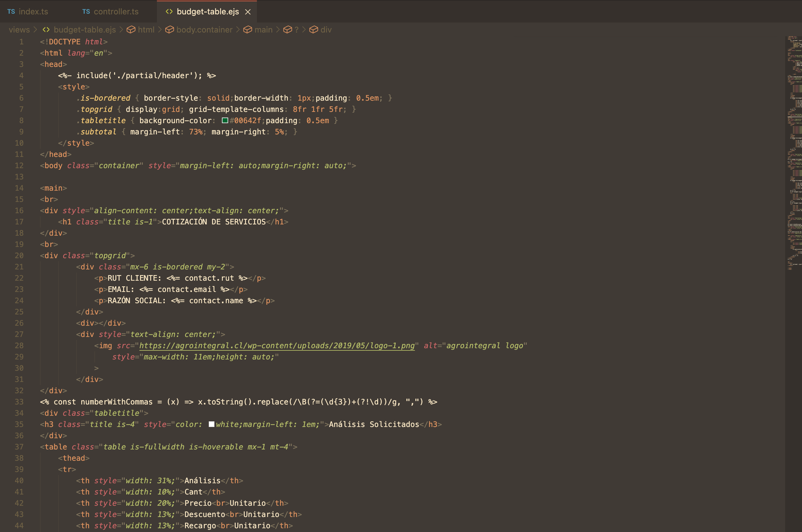Screen dimensions: 802x532
Task: Click the TypeScript icon on the controller.ts tab
Action: coord(86,11)
